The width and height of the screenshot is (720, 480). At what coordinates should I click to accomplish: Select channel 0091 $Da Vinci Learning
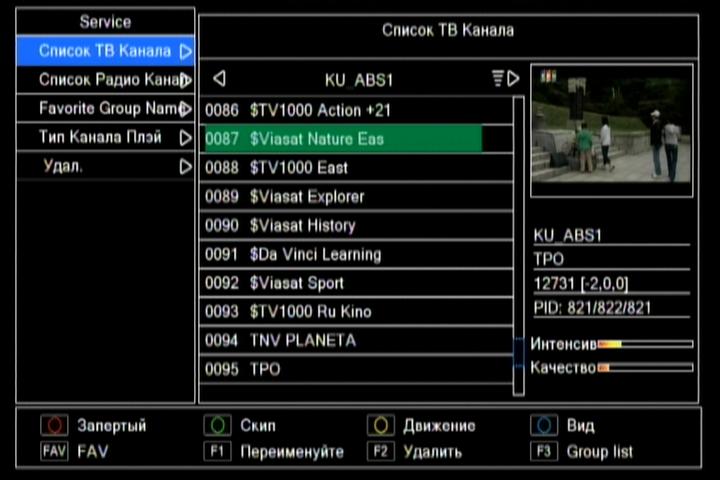click(356, 254)
